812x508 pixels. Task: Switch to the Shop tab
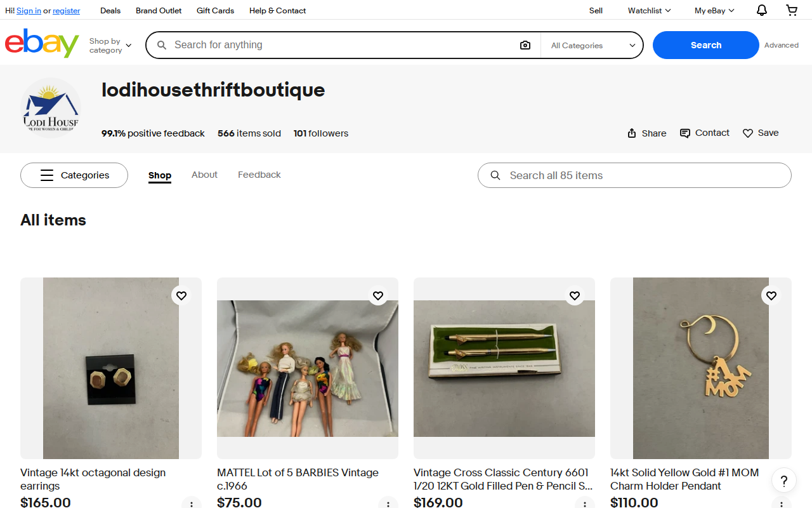(160, 175)
